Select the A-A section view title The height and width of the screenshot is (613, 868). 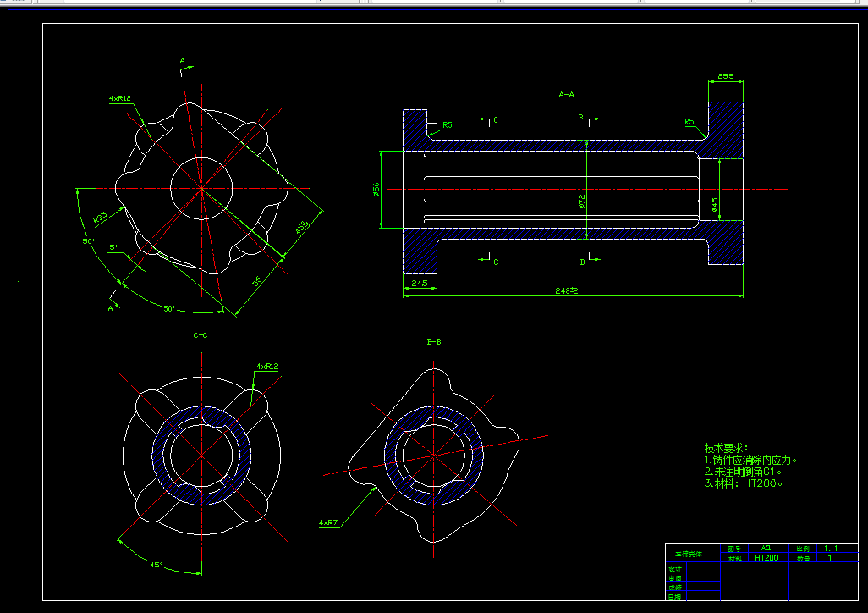coord(566,95)
